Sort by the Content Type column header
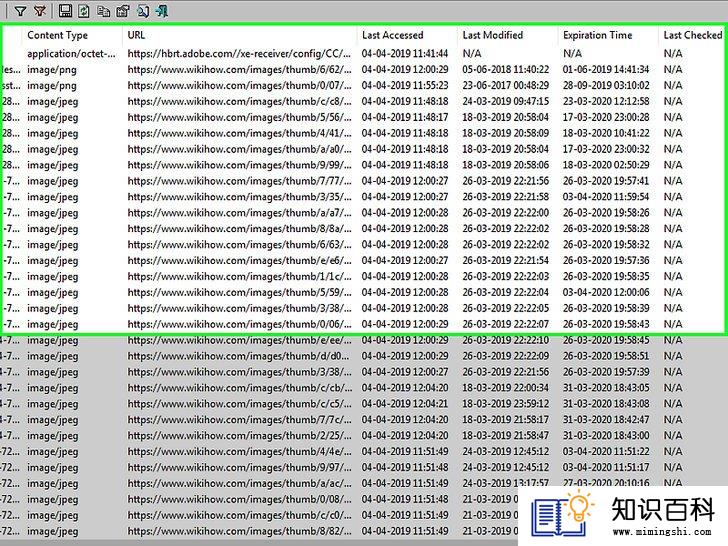Screen dimensions: 728x546 click(x=58, y=35)
